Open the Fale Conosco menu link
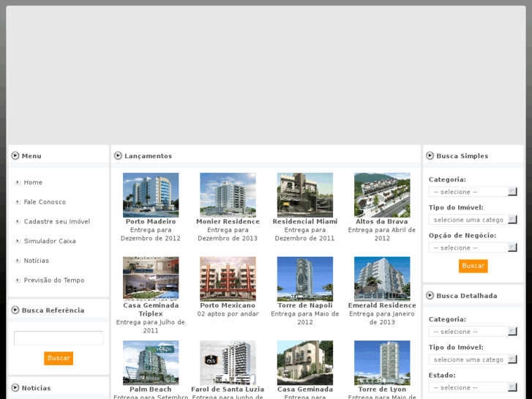532x399 pixels. pyautogui.click(x=45, y=202)
